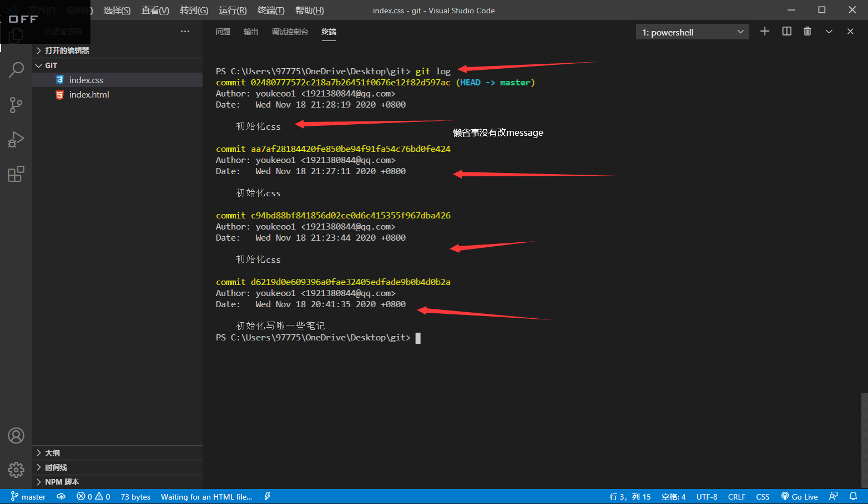The image size is (868, 504).
Task: Change indentation via 空格: 4
Action: 673,497
